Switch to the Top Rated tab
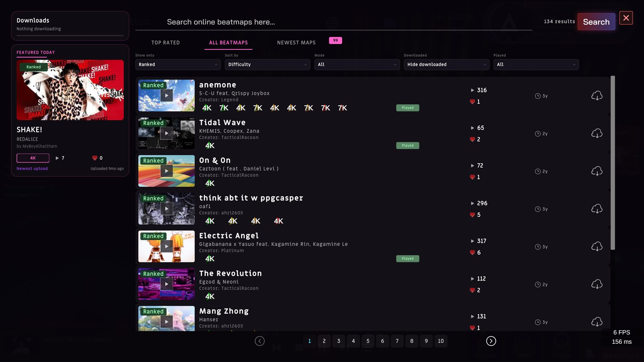644x362 pixels. point(165,43)
